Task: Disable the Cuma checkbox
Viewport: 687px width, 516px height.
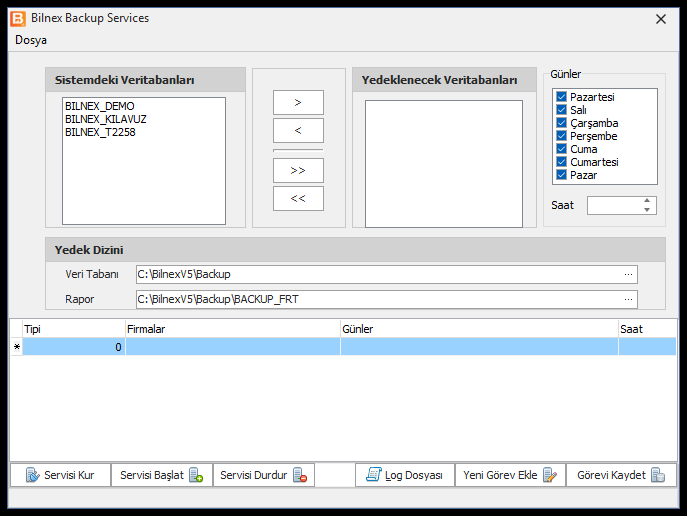Action: click(561, 148)
